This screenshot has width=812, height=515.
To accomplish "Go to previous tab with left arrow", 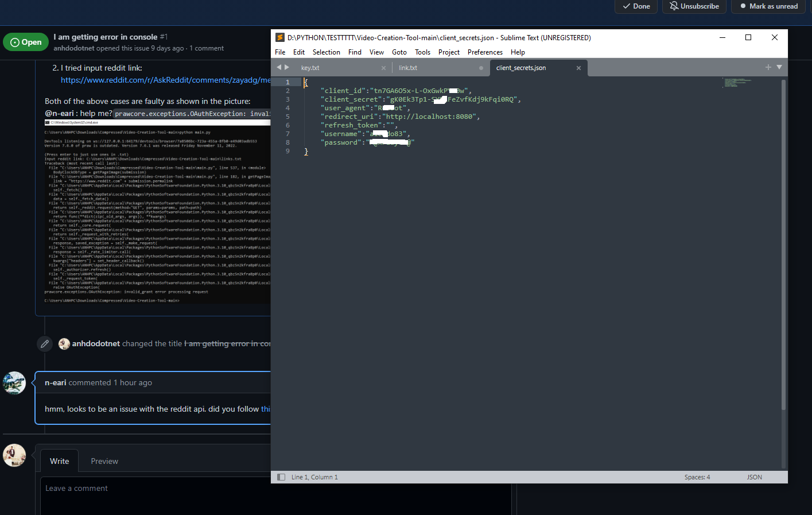I will pyautogui.click(x=279, y=67).
